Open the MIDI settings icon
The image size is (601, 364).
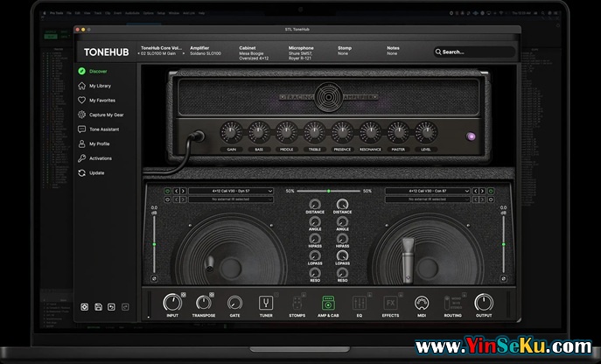421,303
